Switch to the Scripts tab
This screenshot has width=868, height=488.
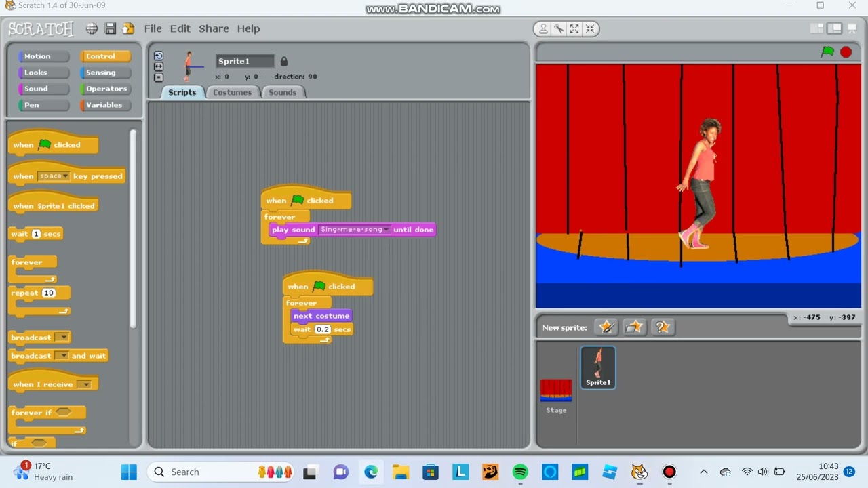pyautogui.click(x=182, y=92)
